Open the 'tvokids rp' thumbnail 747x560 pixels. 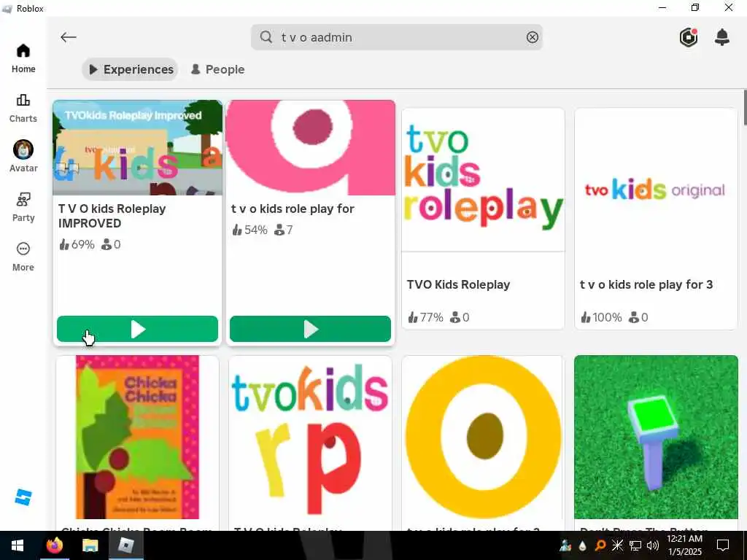click(x=310, y=437)
